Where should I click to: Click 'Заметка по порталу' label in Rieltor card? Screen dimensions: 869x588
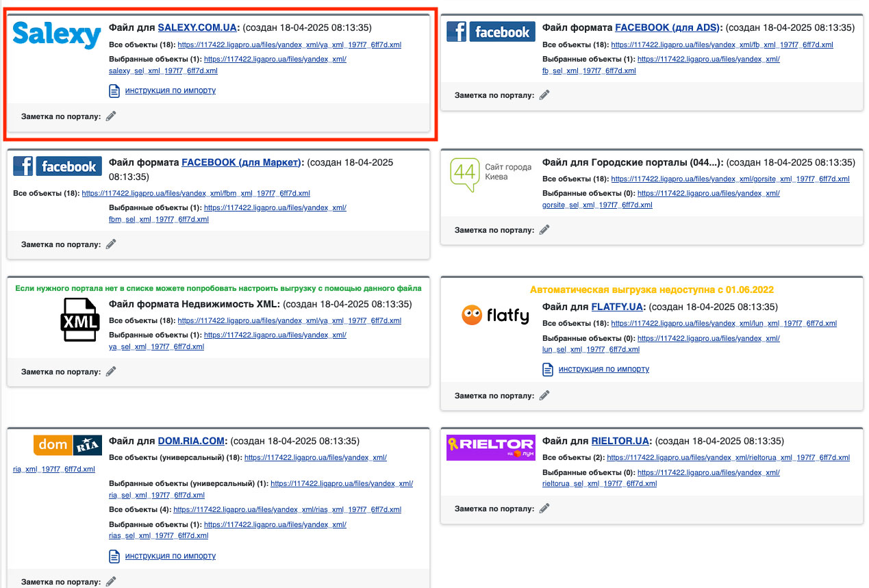(x=494, y=509)
